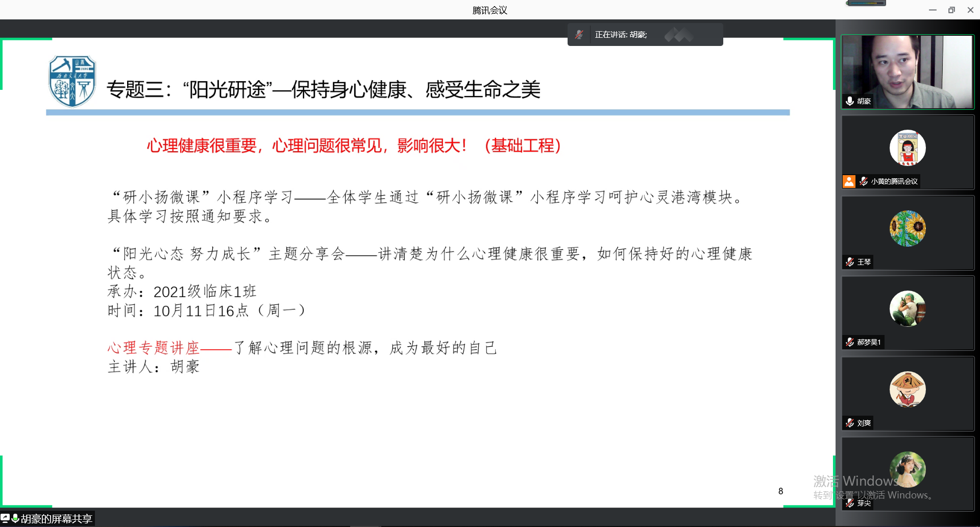Click muted mic icon next to 郝梦昊1
The image size is (980, 527).
point(850,342)
